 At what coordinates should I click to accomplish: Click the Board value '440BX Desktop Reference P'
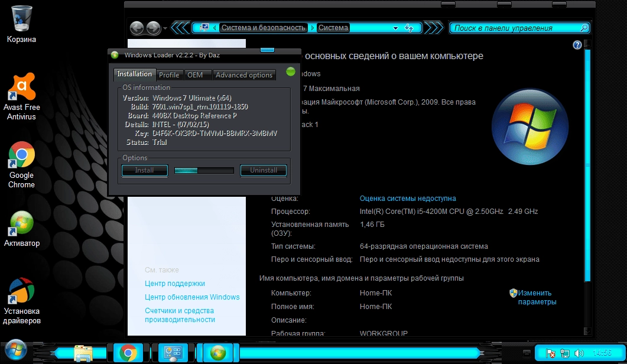tap(194, 116)
